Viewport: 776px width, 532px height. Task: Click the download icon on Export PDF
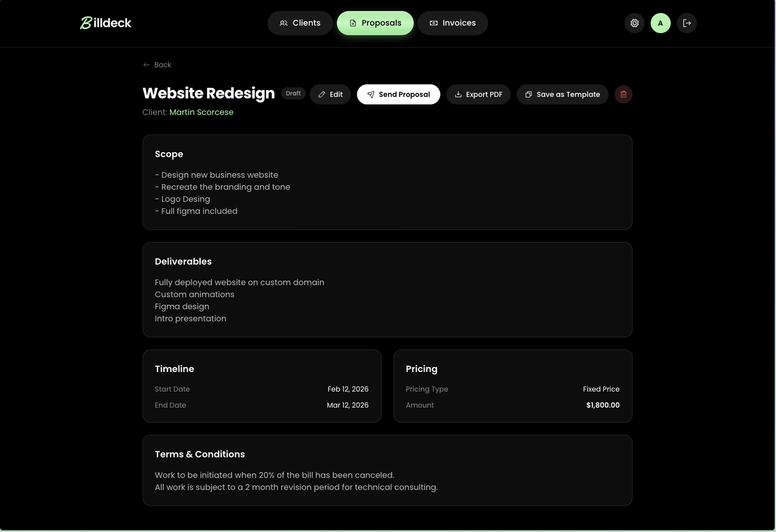458,94
